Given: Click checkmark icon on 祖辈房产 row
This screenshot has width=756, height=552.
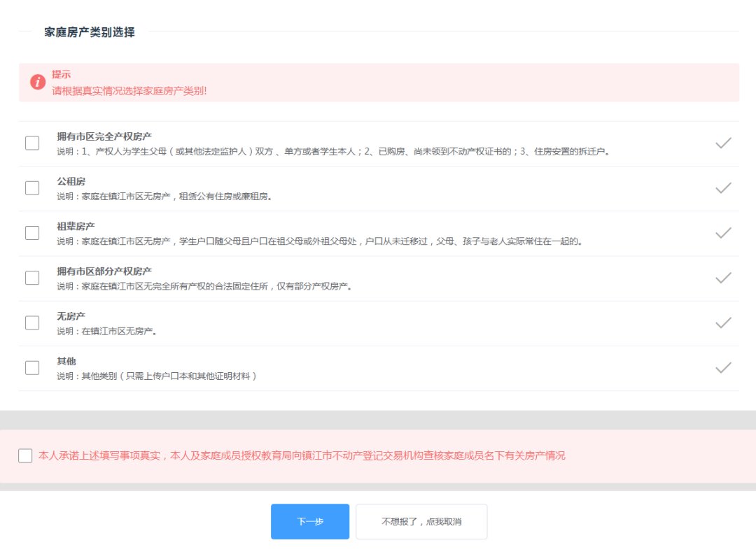Looking at the screenshot, I should 723,233.
